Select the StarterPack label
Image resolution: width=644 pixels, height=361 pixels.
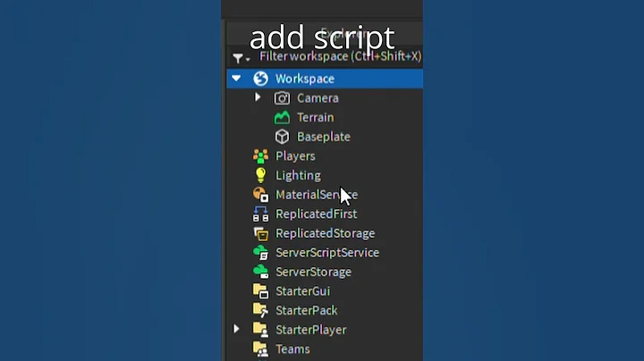pyautogui.click(x=307, y=310)
